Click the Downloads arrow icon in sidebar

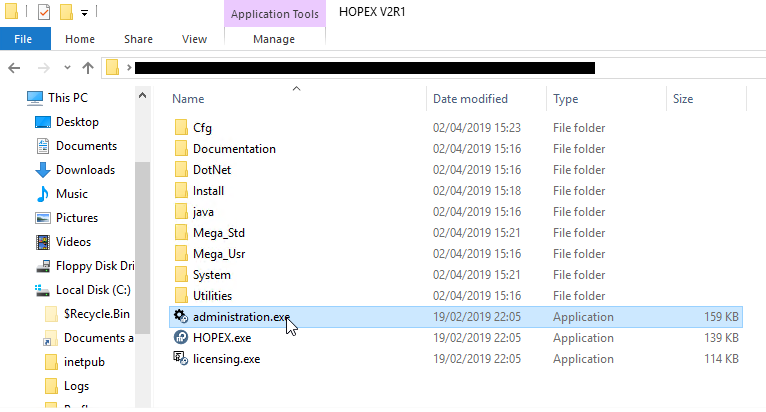click(43, 170)
